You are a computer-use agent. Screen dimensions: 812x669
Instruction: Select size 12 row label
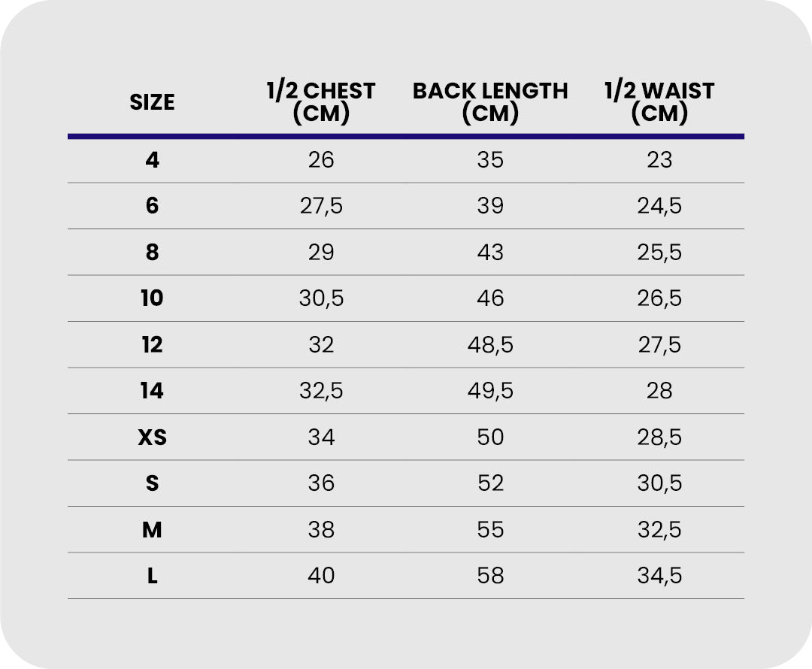coord(152,345)
